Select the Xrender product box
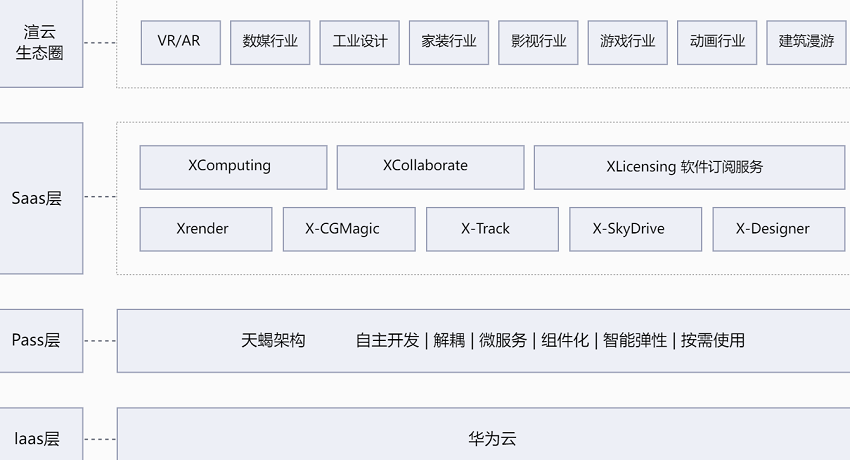Screen dimensions: 850x460 [205, 229]
